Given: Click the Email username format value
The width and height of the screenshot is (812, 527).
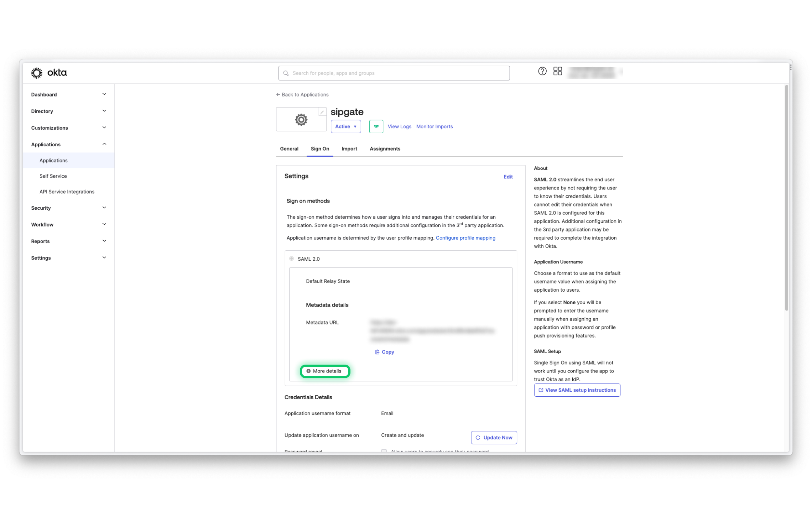Looking at the screenshot, I should coord(387,413).
